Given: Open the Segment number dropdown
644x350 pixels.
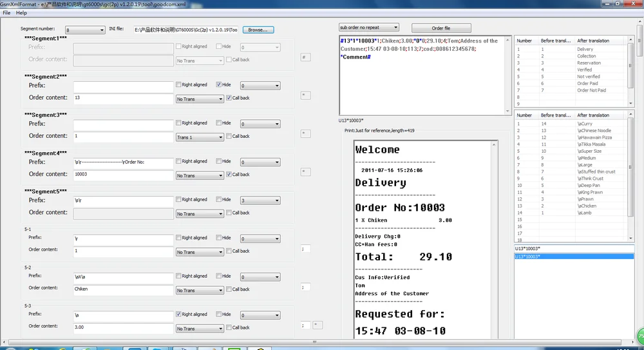Looking at the screenshot, I should (x=85, y=30).
